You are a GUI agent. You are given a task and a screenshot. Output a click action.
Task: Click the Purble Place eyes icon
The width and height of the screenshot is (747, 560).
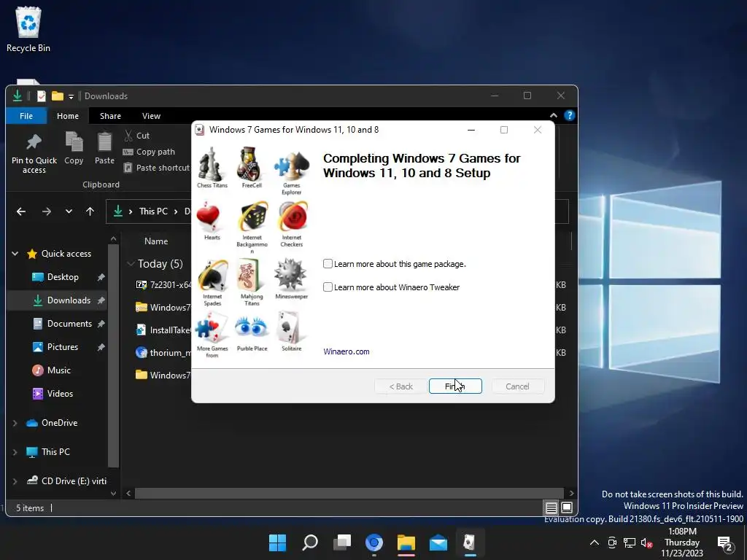click(x=252, y=327)
